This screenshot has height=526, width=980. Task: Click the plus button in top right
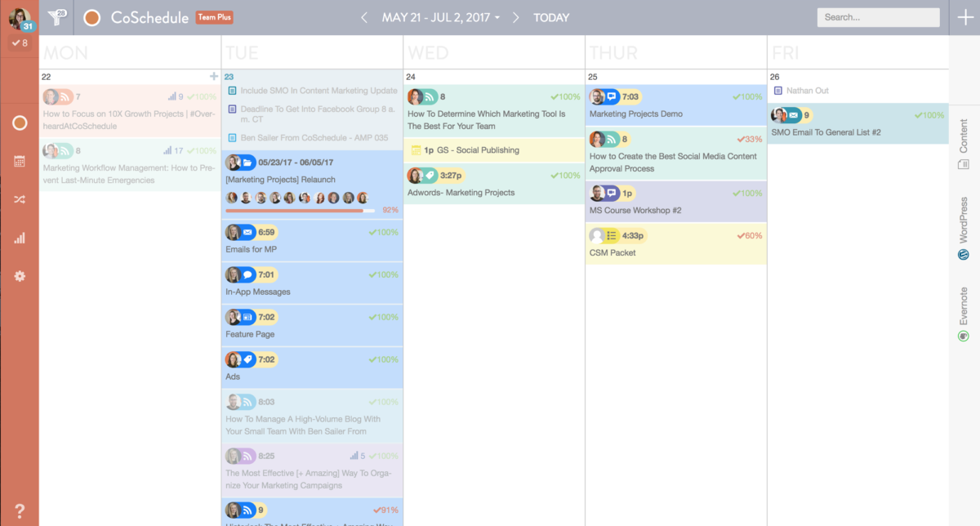tap(964, 17)
